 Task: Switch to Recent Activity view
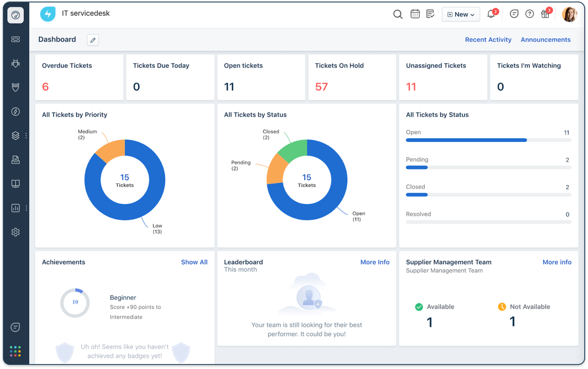[488, 39]
